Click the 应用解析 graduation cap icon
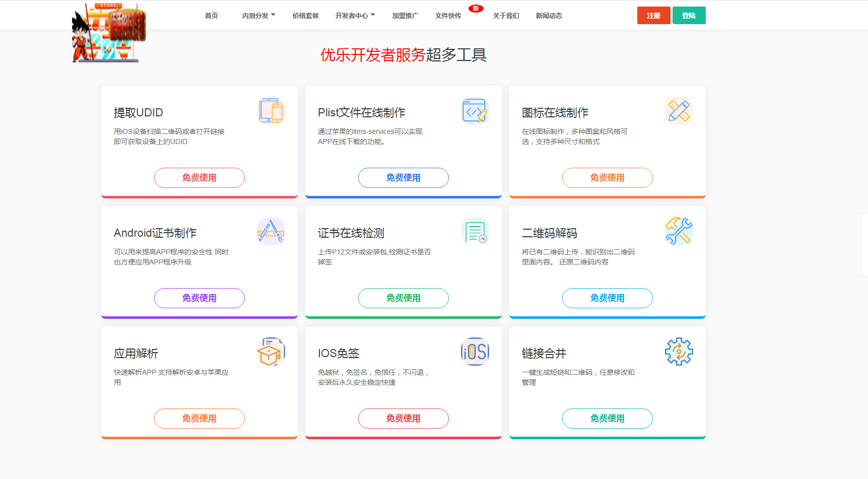The height and width of the screenshot is (479, 868). click(x=271, y=352)
